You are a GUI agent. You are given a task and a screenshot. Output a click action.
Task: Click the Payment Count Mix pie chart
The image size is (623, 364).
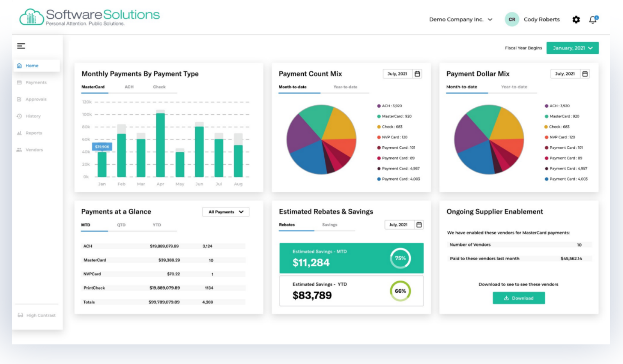321,139
